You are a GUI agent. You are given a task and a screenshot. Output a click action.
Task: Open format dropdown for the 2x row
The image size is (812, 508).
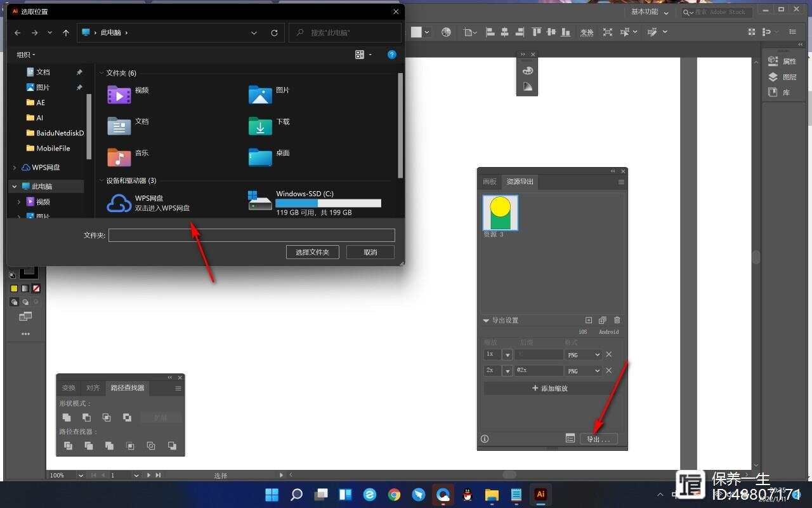[x=583, y=370]
